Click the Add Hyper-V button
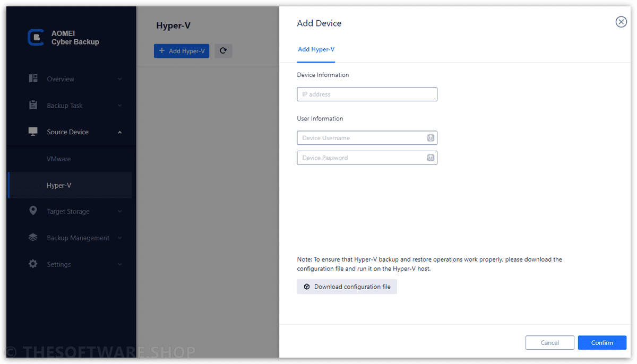This screenshot has height=364, width=637. pyautogui.click(x=182, y=51)
